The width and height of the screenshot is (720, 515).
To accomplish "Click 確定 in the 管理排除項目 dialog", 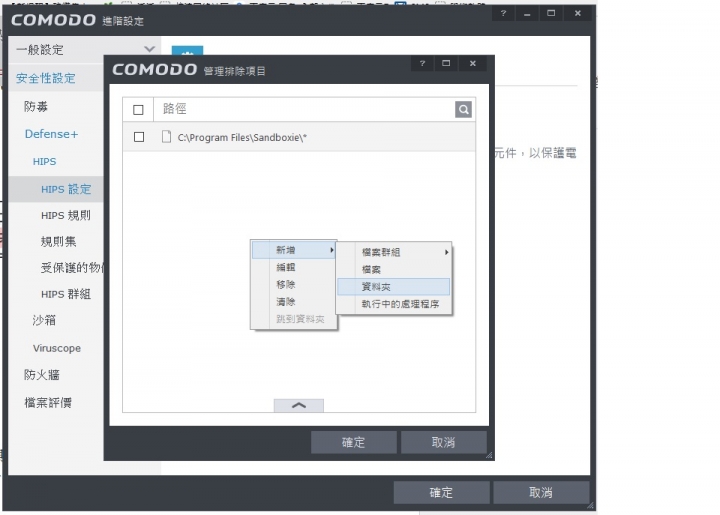I will click(354, 442).
